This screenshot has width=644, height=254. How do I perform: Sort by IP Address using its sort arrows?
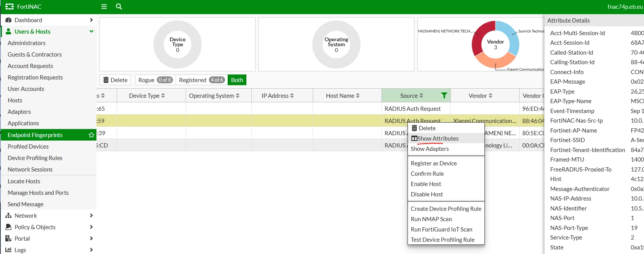[292, 95]
